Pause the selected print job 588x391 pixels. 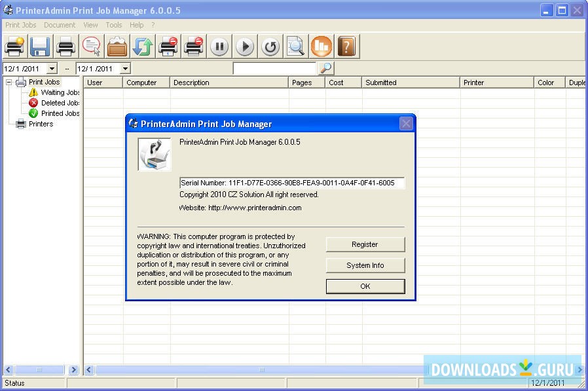(x=219, y=47)
